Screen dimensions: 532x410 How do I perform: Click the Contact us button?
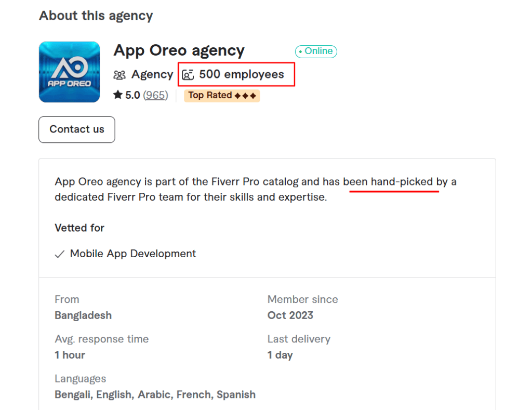76,129
